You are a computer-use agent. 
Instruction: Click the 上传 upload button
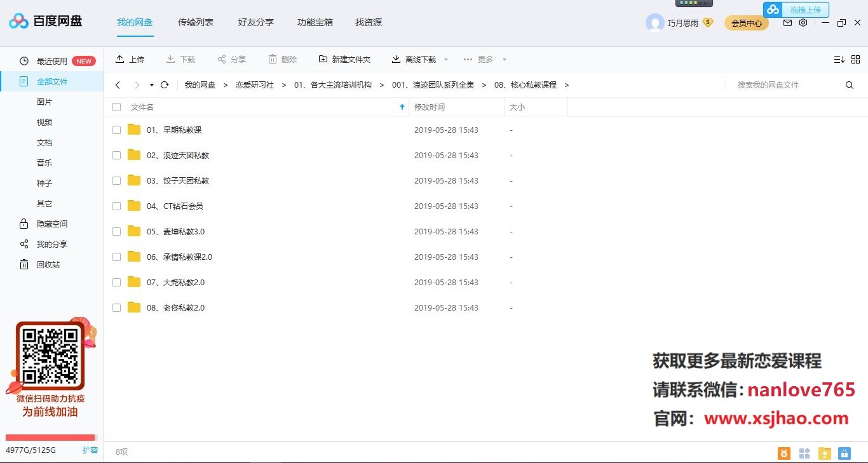pos(130,59)
